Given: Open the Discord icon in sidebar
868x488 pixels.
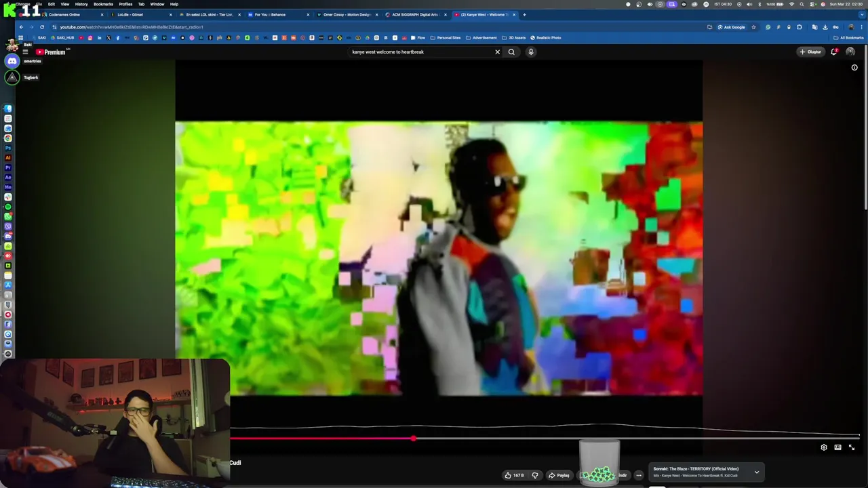Looking at the screenshot, I should pyautogui.click(x=12, y=61).
